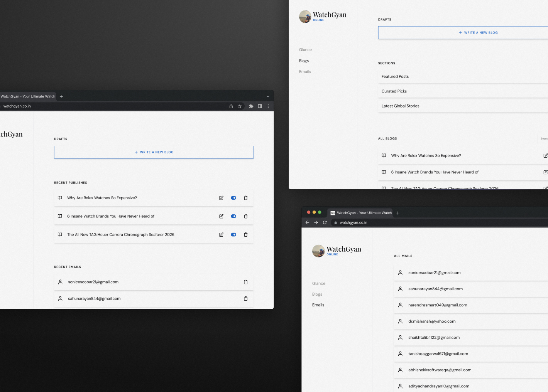
Task: Open the browser extensions puzzle icon
Action: (251, 106)
